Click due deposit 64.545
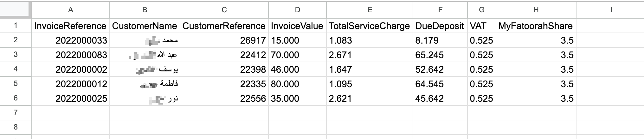Image resolution: width=644 pixels, height=139 pixels. pos(440,84)
